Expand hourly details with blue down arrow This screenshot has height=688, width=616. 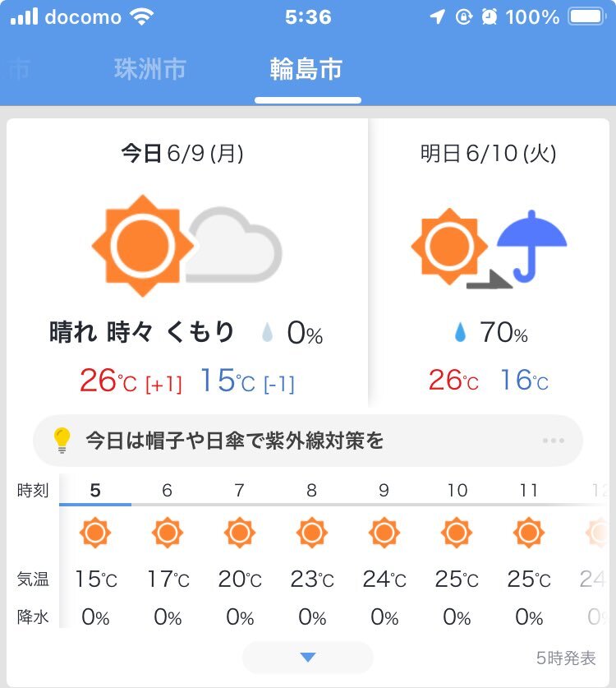point(308,658)
